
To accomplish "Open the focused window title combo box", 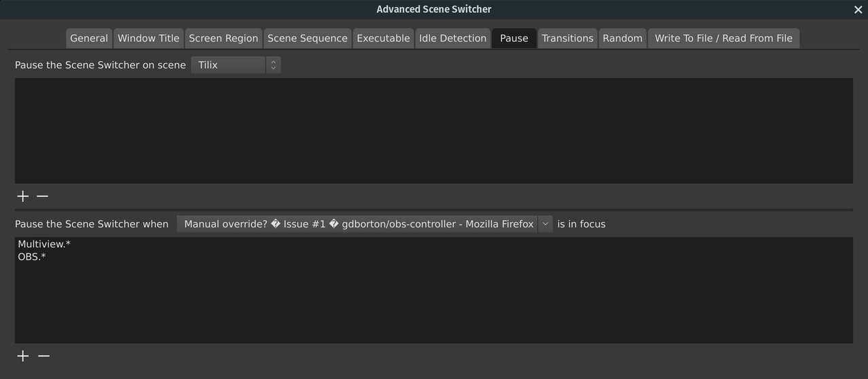I will pos(365,224).
